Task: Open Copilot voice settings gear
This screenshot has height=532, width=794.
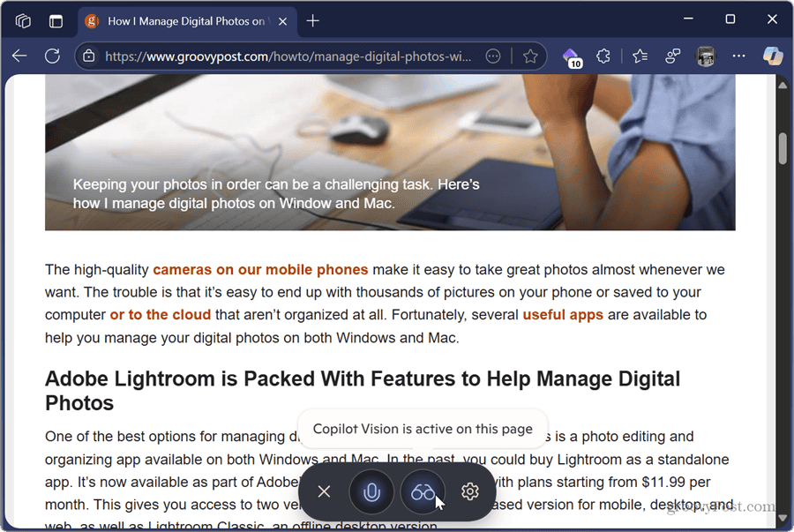Action: [470, 491]
